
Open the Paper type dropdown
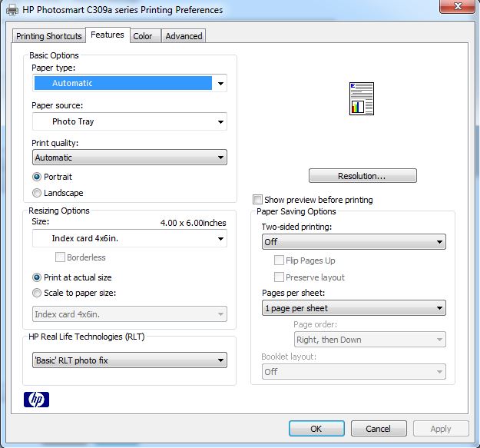click(x=130, y=83)
